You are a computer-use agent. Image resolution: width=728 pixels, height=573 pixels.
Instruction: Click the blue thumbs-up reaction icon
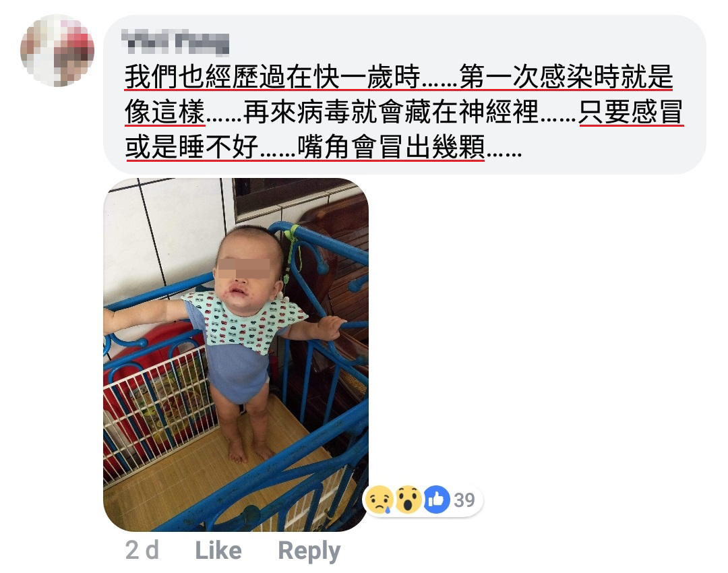pyautogui.click(x=436, y=500)
